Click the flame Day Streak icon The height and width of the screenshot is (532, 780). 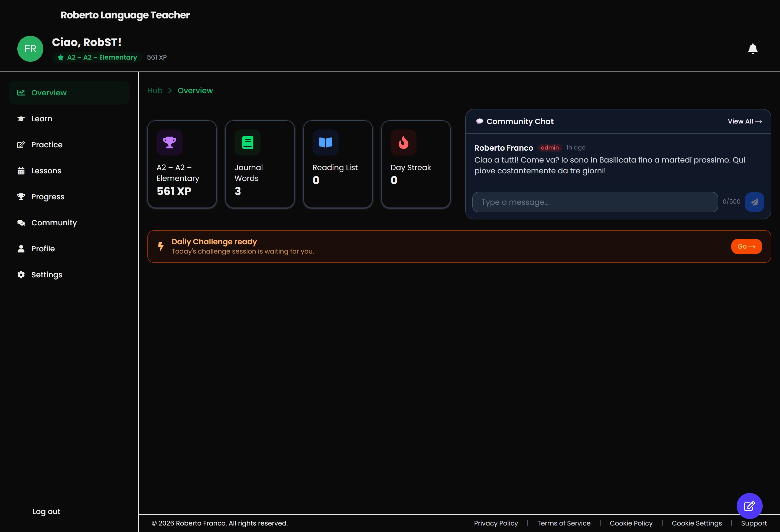tap(403, 142)
